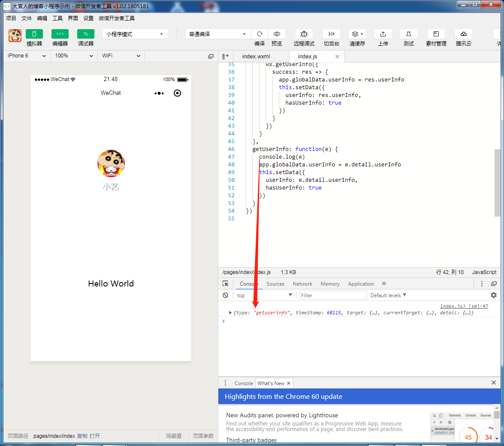Expand the logged getuserinfo object
Image resolution: width=504 pixels, height=446 pixels.
(x=230, y=313)
